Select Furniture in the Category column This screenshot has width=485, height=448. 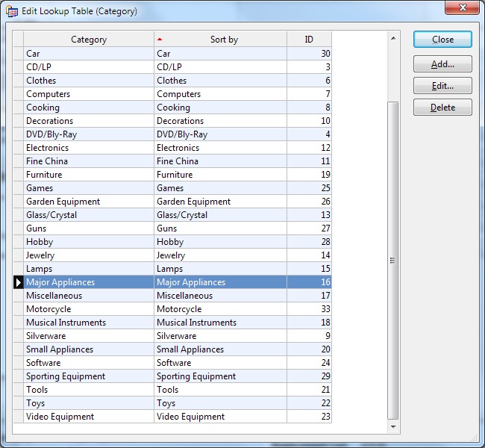coord(89,175)
